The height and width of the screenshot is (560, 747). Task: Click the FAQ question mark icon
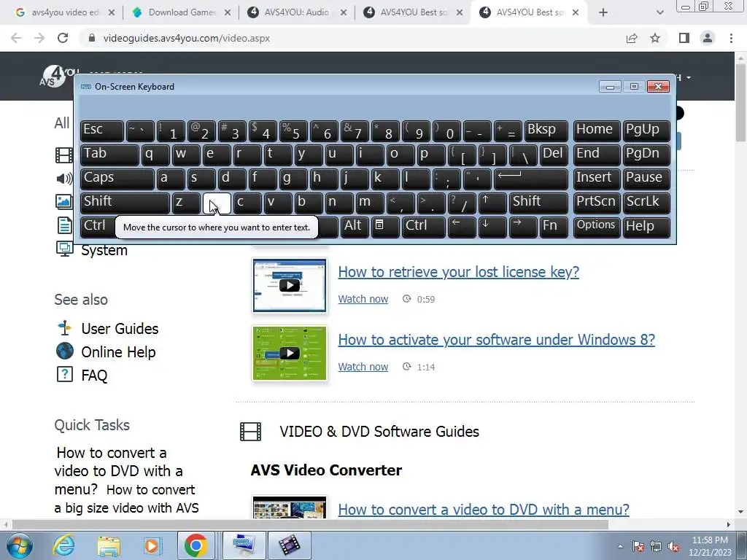click(64, 374)
